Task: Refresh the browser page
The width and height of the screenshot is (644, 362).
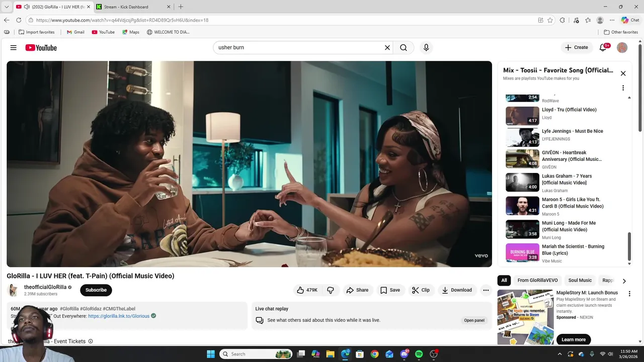Action: [x=19, y=20]
